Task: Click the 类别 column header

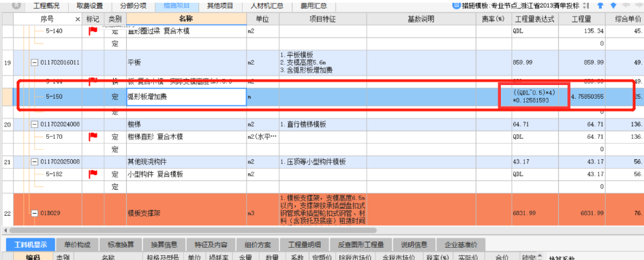Action: pos(115,19)
